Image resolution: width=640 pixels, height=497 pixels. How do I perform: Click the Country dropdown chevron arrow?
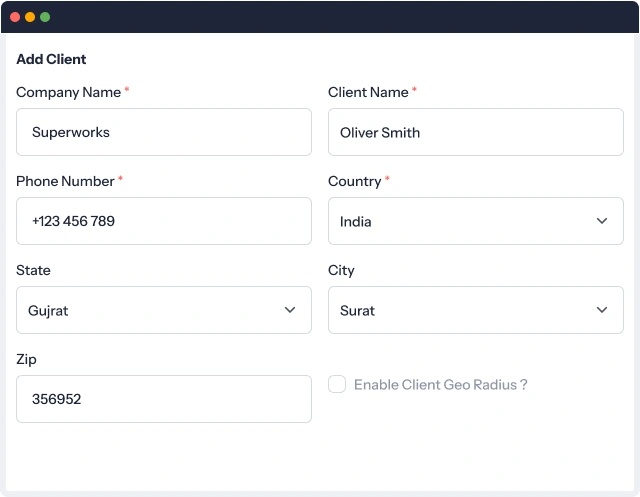tap(602, 221)
